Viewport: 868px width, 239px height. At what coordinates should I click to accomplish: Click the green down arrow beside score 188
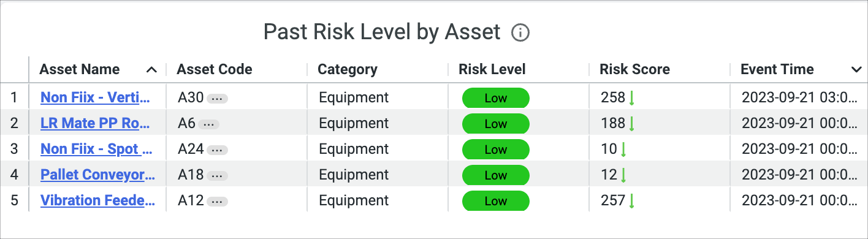631,124
